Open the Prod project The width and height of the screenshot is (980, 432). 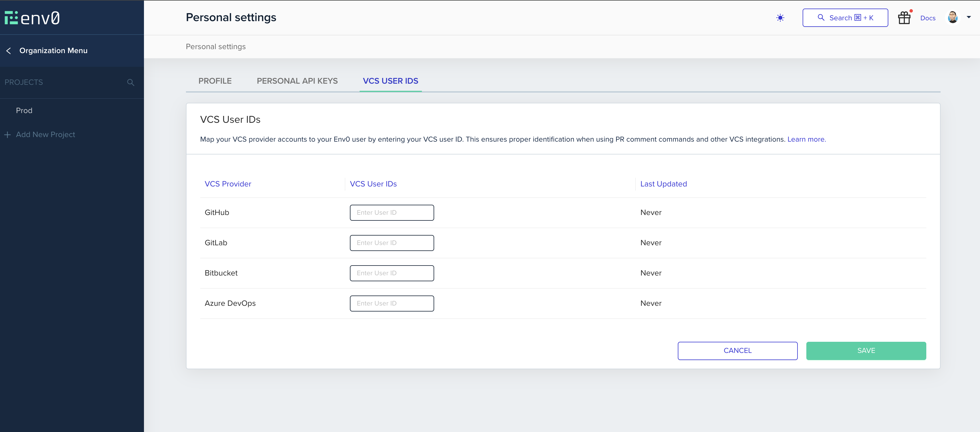24,111
